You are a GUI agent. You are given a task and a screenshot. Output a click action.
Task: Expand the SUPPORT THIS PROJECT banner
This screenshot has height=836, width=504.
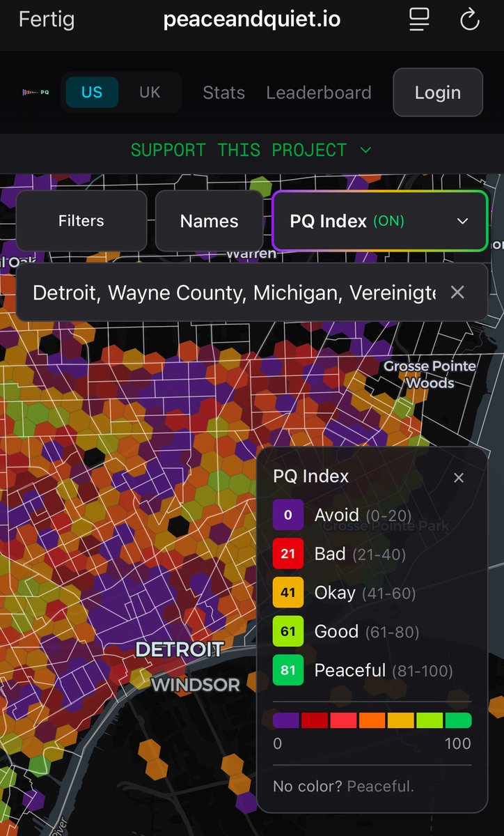pos(251,150)
